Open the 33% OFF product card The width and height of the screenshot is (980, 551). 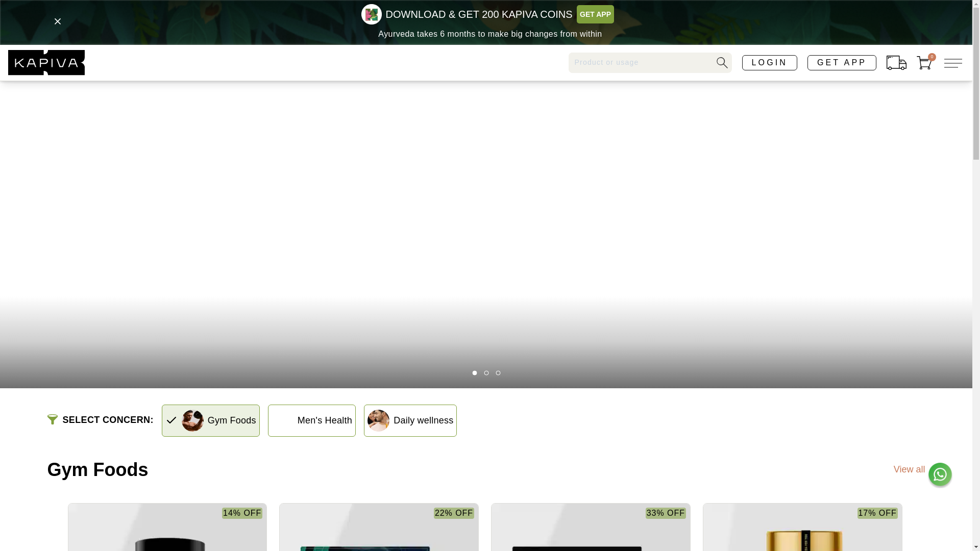pyautogui.click(x=591, y=527)
